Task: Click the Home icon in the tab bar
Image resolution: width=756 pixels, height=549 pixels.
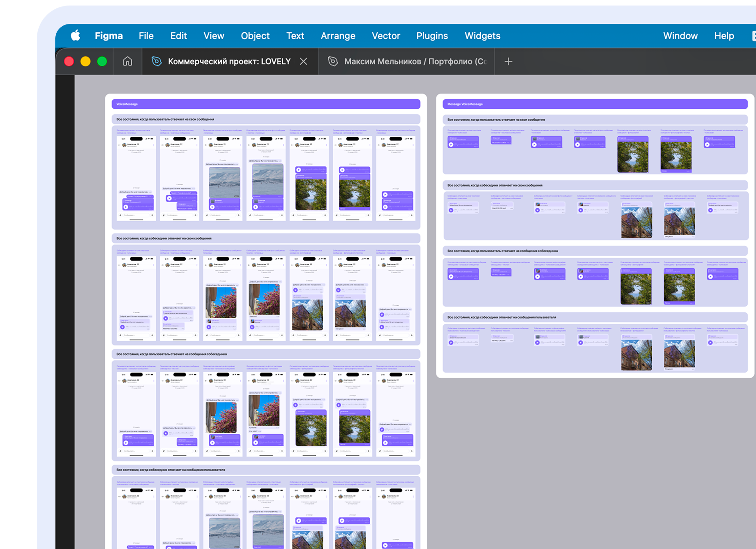Action: (x=127, y=61)
